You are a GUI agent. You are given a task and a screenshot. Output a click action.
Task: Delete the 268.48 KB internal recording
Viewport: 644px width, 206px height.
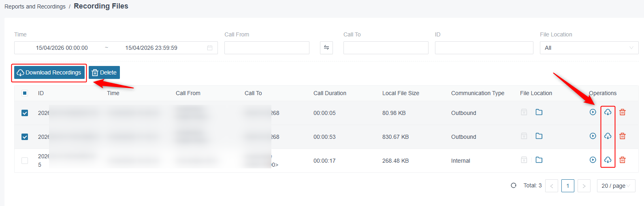[623, 160]
